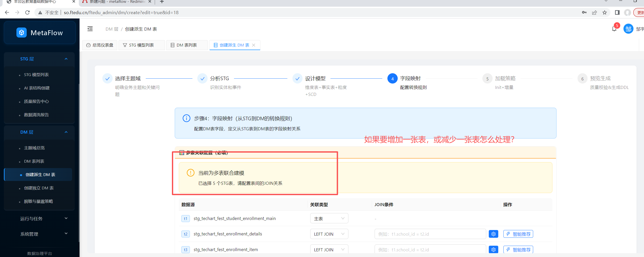This screenshot has height=257, width=644.
Task: Open the notification bell
Action: pyautogui.click(x=614, y=29)
